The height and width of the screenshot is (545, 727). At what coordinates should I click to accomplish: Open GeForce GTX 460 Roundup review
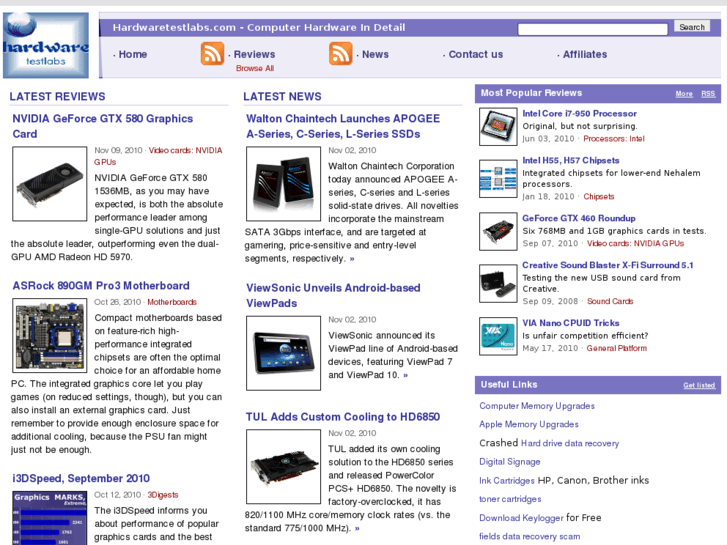point(579,218)
